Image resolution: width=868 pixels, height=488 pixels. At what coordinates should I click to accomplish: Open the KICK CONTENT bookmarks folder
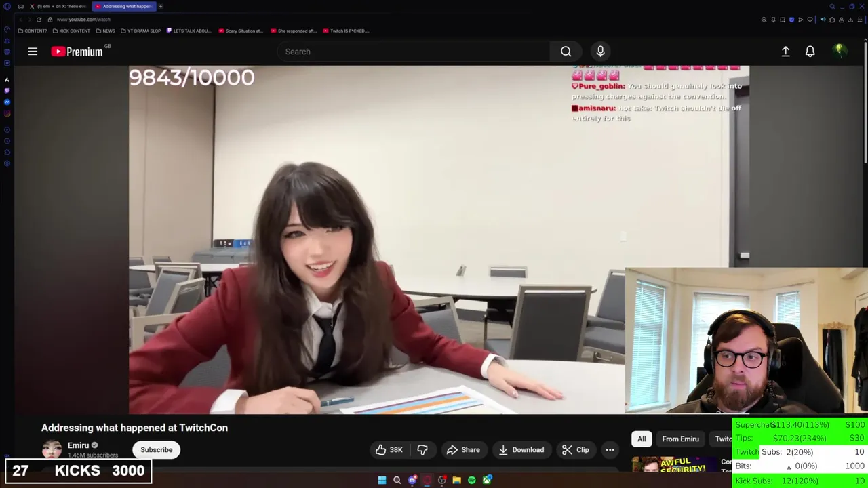click(x=71, y=30)
